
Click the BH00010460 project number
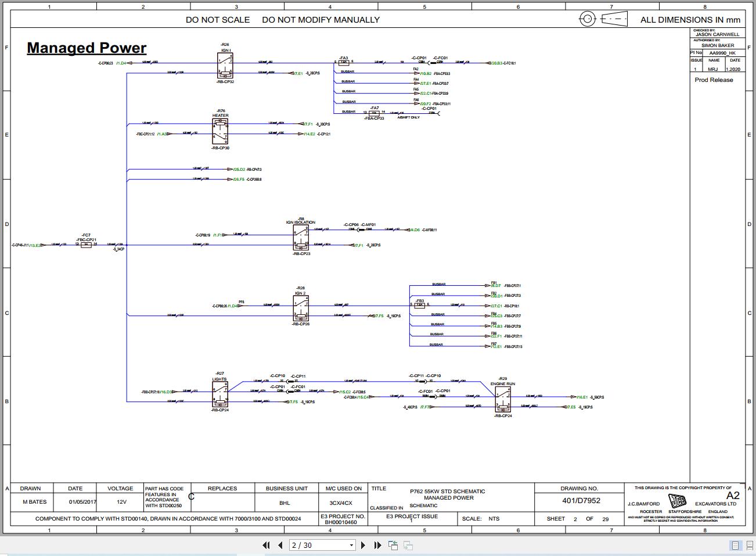341,522
